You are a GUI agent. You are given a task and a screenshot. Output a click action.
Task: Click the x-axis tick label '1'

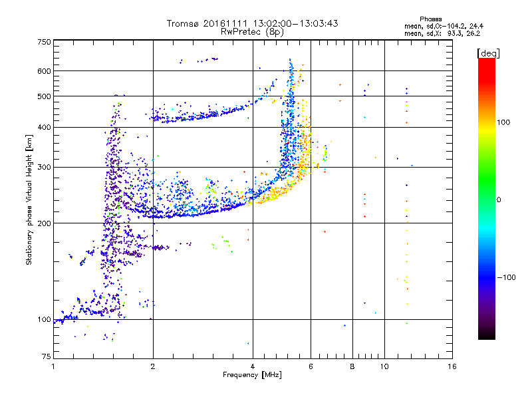point(53,366)
